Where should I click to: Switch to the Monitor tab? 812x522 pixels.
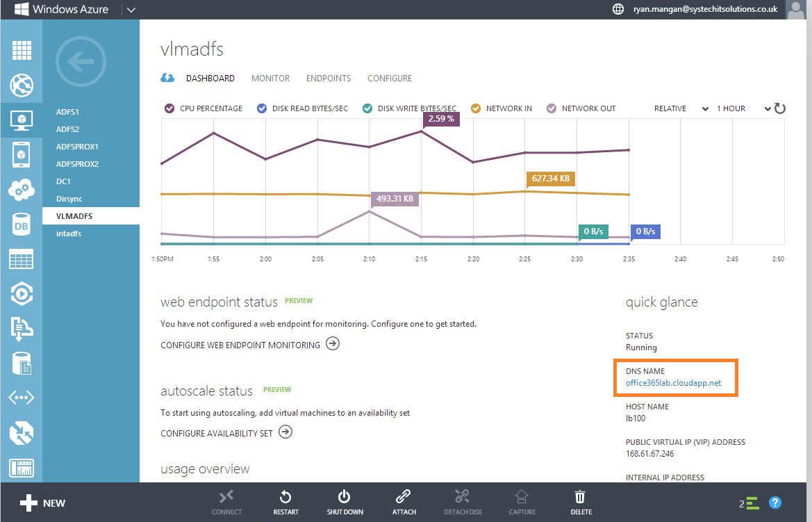270,79
